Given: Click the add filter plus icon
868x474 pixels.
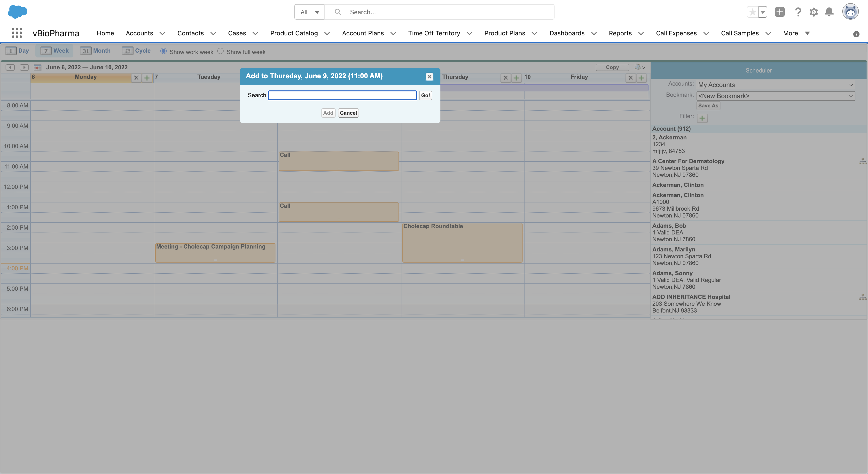Looking at the screenshot, I should pyautogui.click(x=702, y=118).
